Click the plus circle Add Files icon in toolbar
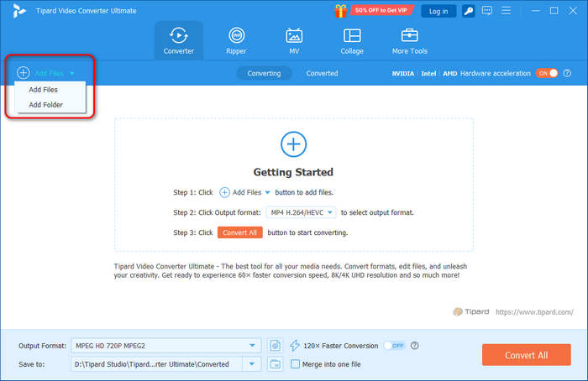The width and height of the screenshot is (588, 381). [24, 73]
